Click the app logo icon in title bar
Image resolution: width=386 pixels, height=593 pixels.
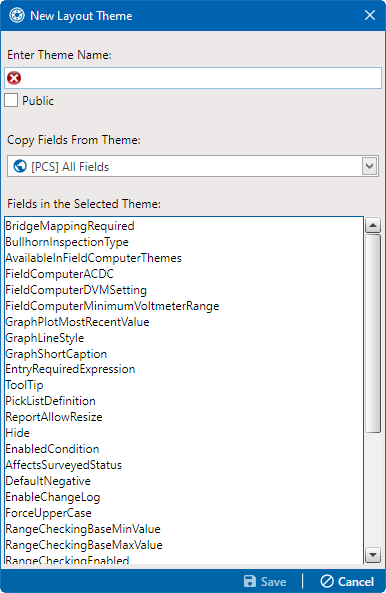17,16
